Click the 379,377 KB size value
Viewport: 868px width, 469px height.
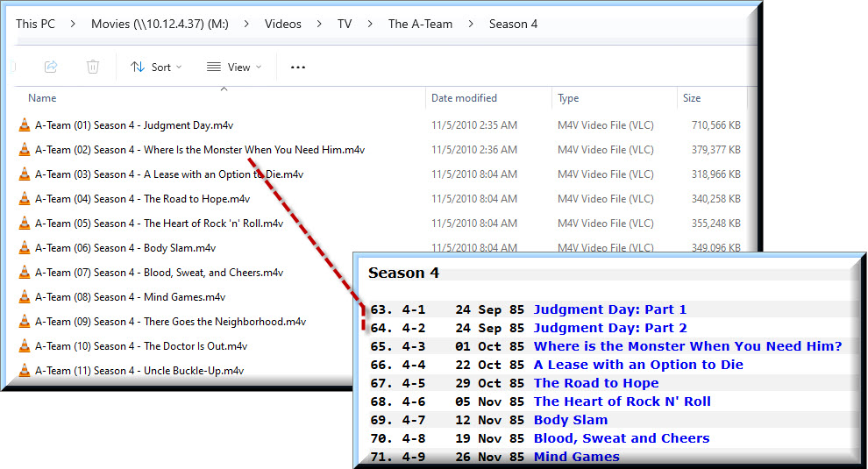click(715, 150)
